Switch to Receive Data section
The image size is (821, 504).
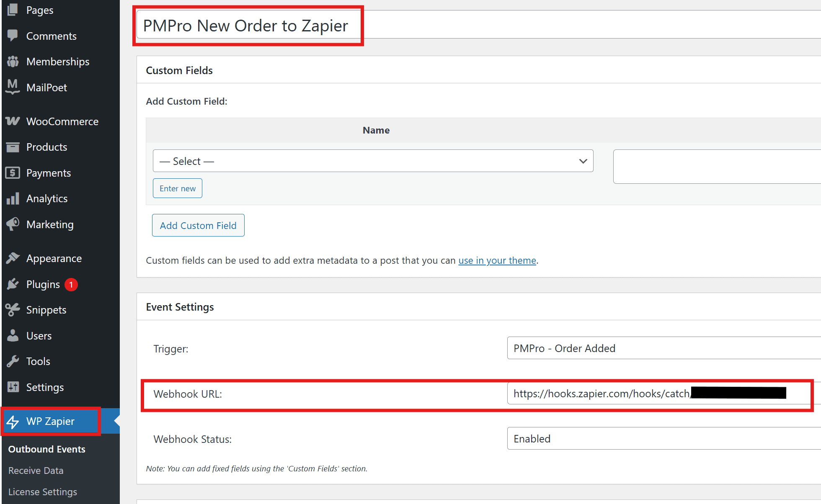35,471
